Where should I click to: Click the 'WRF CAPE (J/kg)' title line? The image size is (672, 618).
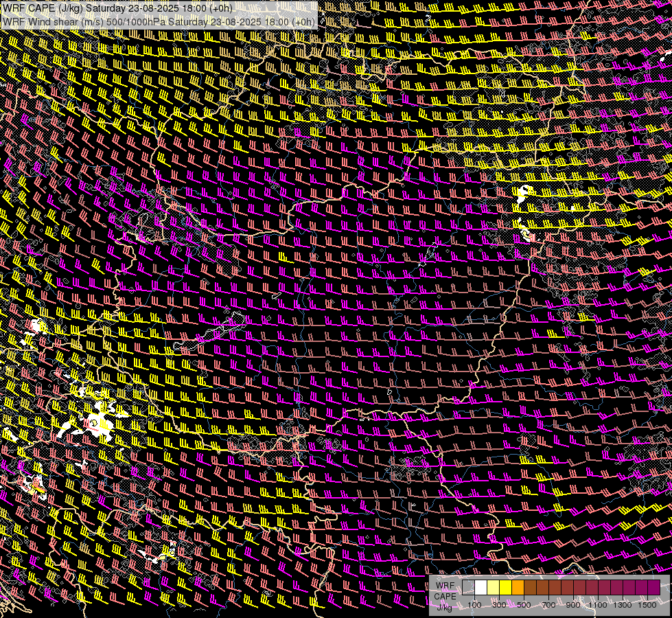(118, 8)
